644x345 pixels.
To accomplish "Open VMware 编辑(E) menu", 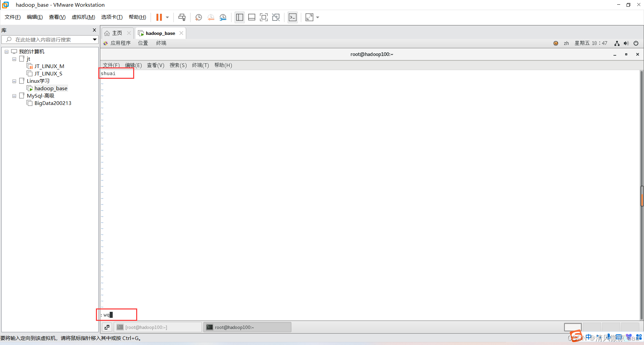I will [35, 17].
